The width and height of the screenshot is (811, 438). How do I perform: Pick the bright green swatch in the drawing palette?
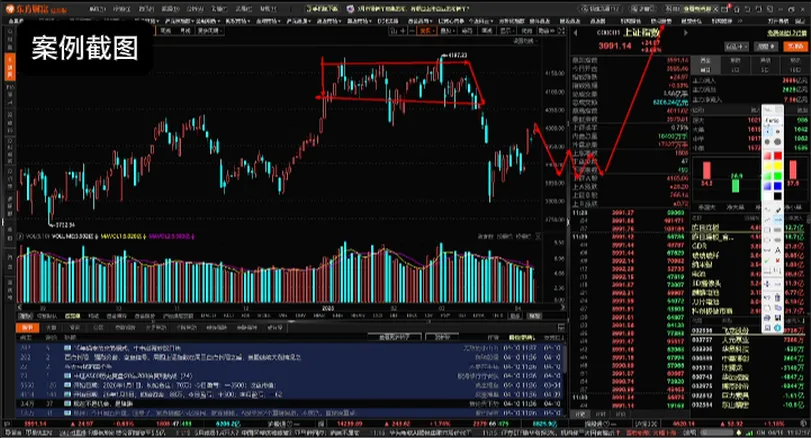click(778, 176)
